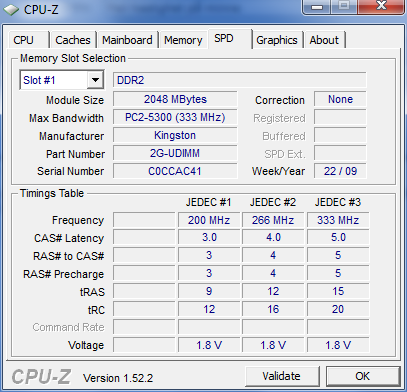The height and width of the screenshot is (392, 407).
Task: Click the CPU-Z title bar app icon
Action: [11, 9]
